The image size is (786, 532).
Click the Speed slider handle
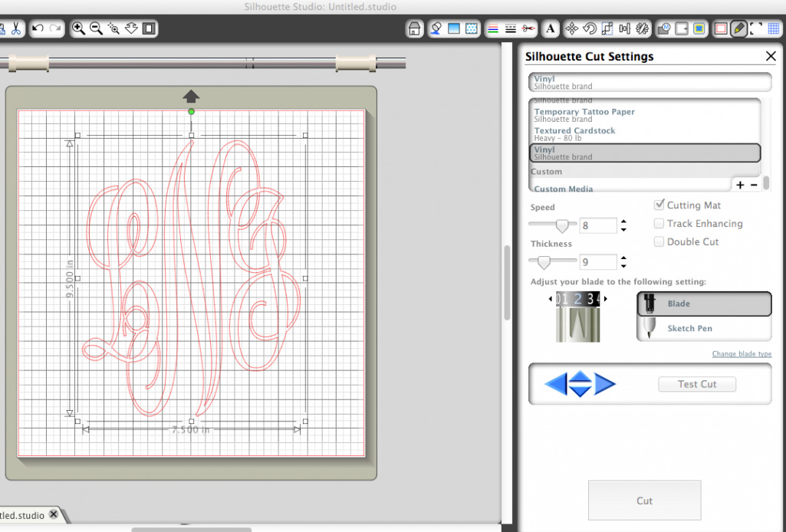(x=562, y=225)
